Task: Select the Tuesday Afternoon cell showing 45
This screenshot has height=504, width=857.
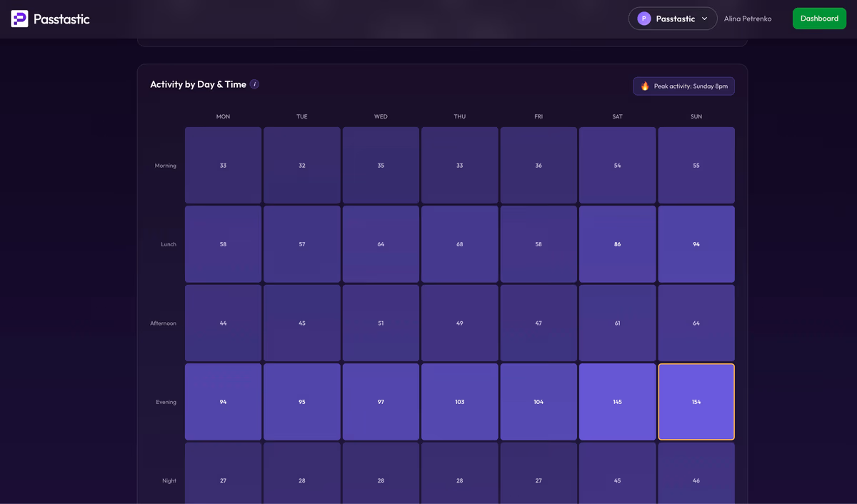Action: [x=302, y=323]
